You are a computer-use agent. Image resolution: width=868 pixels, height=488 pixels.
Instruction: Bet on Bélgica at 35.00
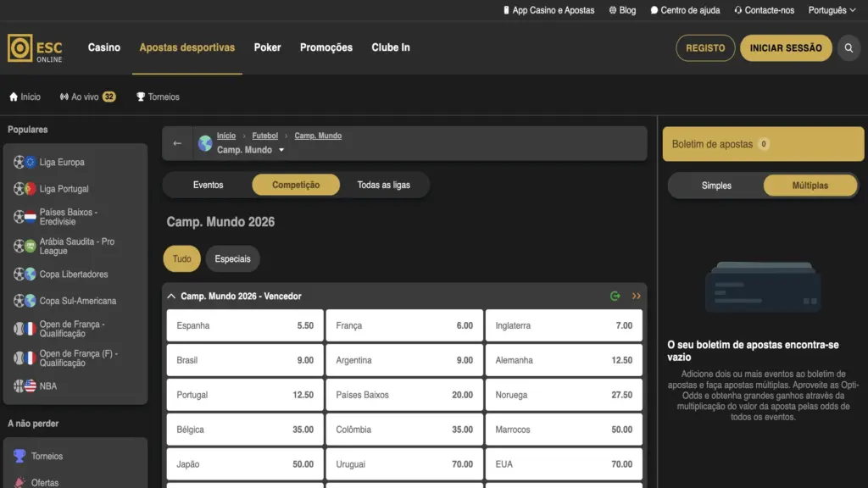pos(245,430)
